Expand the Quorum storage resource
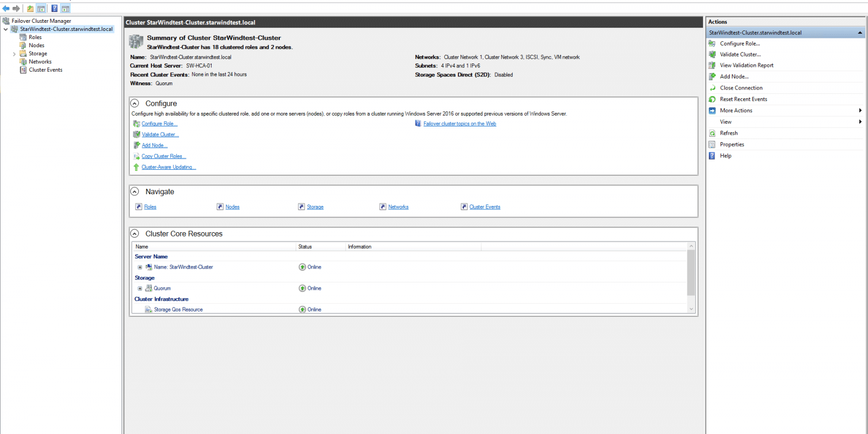The image size is (868, 434). point(140,288)
